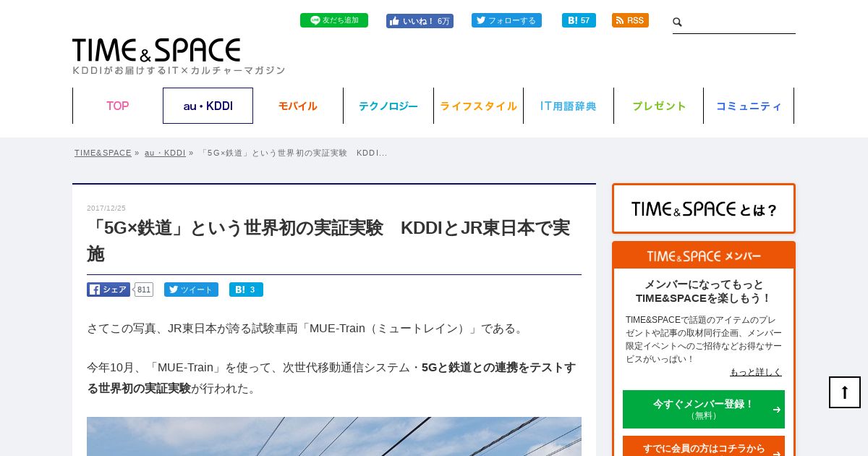Click the article Hatena B! 3 button
Viewport: 868px width, 456px height.
246,290
